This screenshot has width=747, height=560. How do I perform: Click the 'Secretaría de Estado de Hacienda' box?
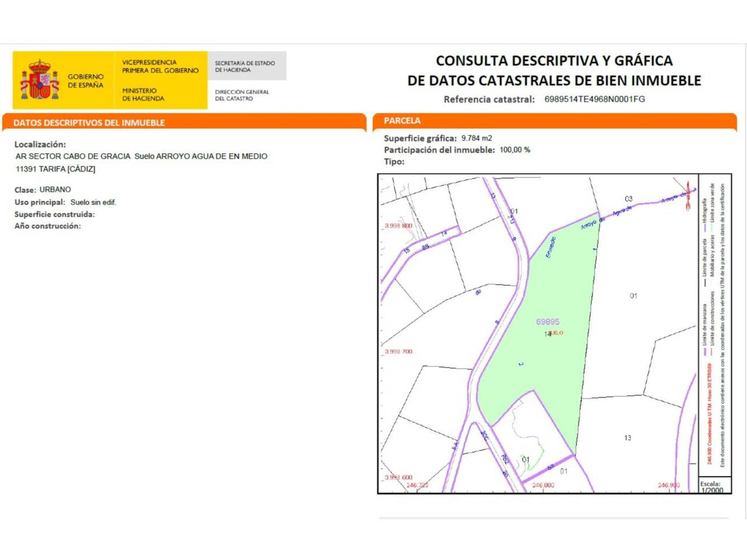click(x=246, y=66)
